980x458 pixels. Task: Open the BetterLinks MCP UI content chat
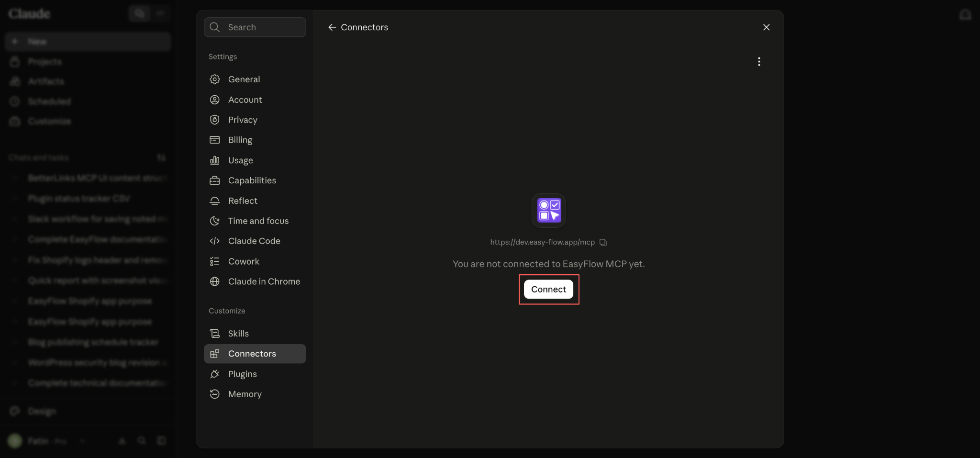(88, 178)
